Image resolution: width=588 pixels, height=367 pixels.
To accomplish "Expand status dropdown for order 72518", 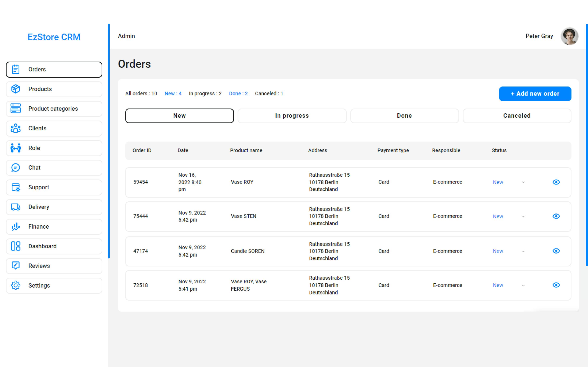I will (x=523, y=285).
